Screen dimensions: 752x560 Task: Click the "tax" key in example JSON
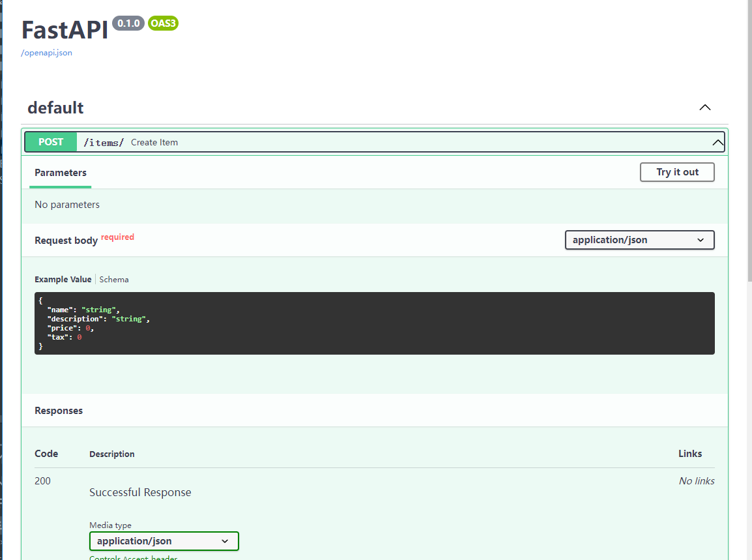click(x=58, y=337)
